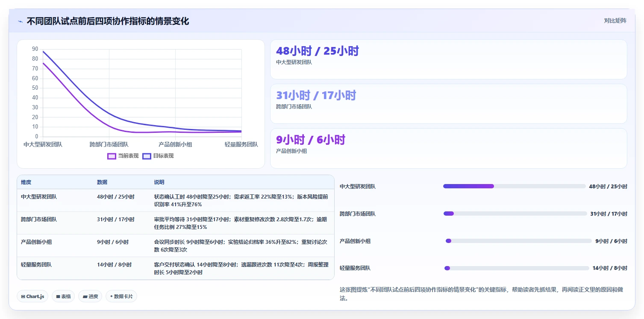The width and height of the screenshot is (644, 319).
Task: Click the 客户交付状态确认 description cell
Action: [x=241, y=269]
